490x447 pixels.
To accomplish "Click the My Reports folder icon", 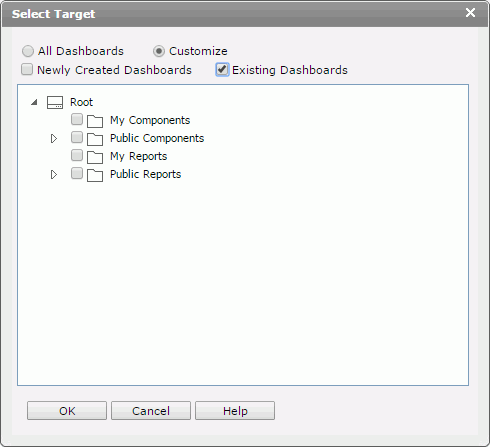I will click(x=95, y=157).
